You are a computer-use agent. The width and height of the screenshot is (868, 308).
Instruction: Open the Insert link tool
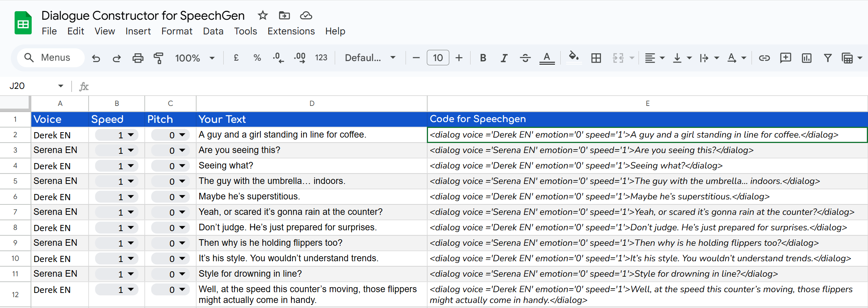[764, 58]
